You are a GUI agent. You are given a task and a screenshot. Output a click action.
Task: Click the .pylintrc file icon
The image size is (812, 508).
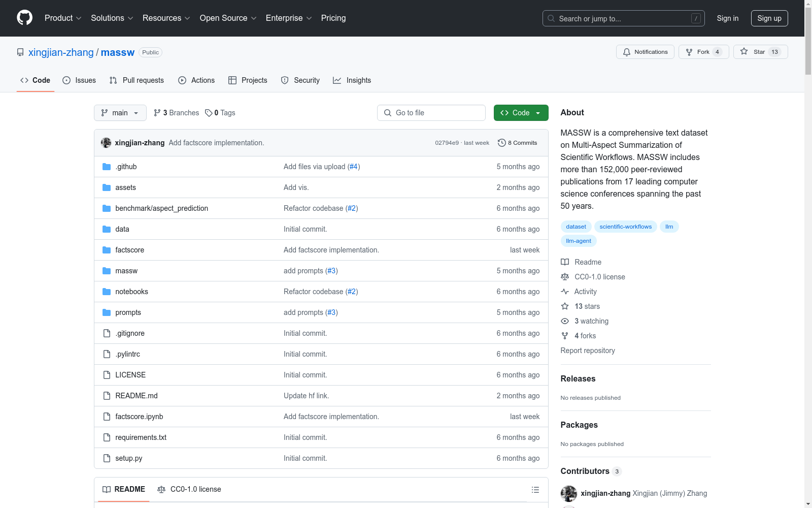pyautogui.click(x=107, y=354)
